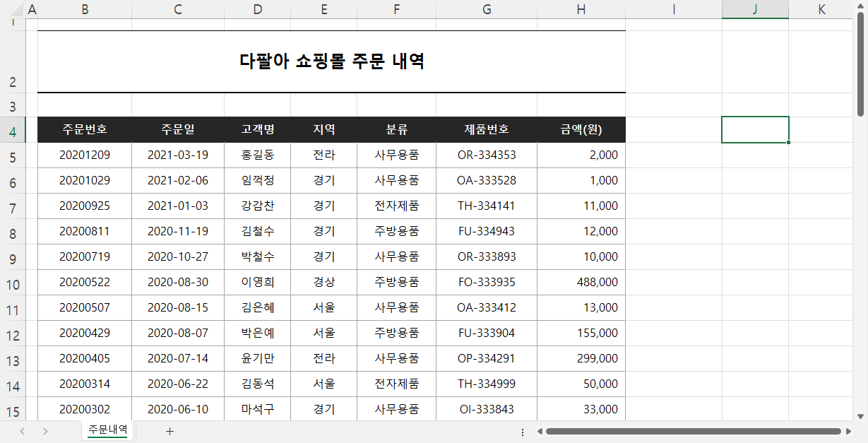Select column A header

point(32,9)
